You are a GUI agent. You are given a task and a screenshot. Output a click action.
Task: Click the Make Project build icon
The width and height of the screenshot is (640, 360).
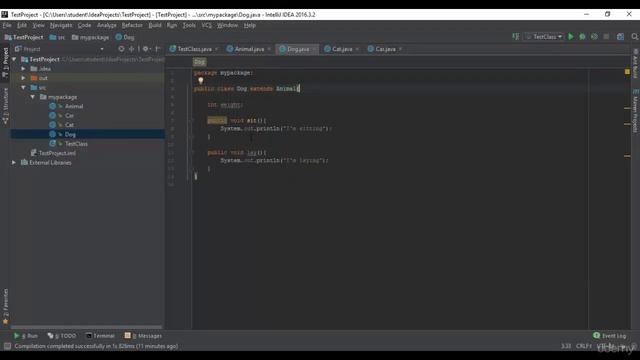(516, 37)
